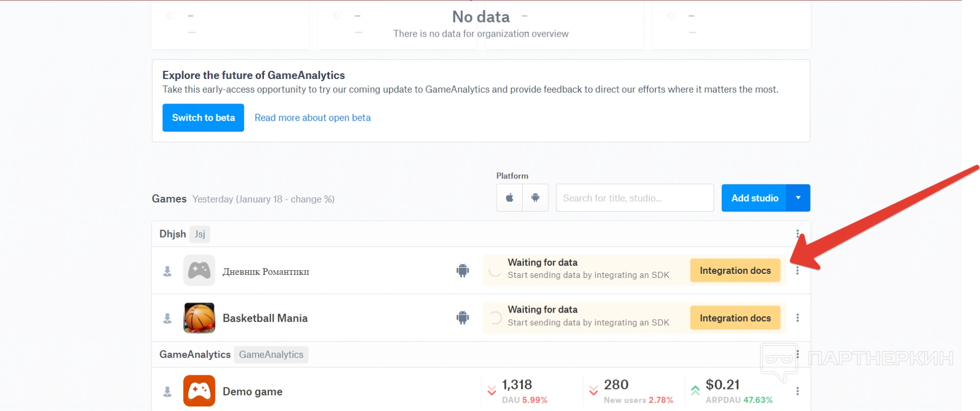
Task: Click the Add studio button
Action: (754, 198)
